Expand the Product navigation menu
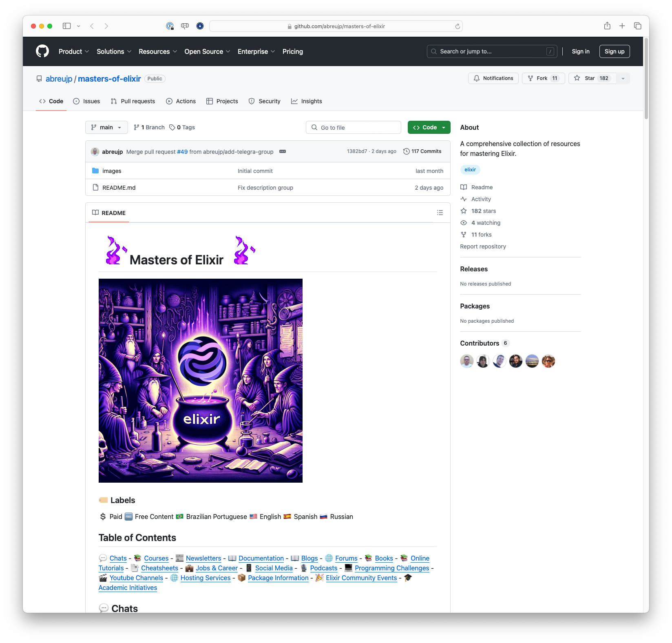 [73, 51]
